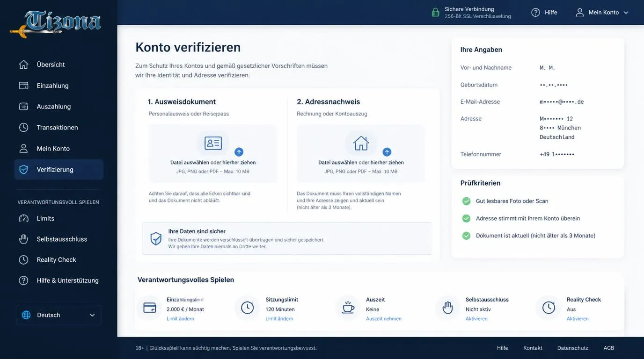Image resolution: width=644 pixels, height=359 pixels.
Task: Click Aktivieren under Selbstausschluss
Action: [x=476, y=319]
